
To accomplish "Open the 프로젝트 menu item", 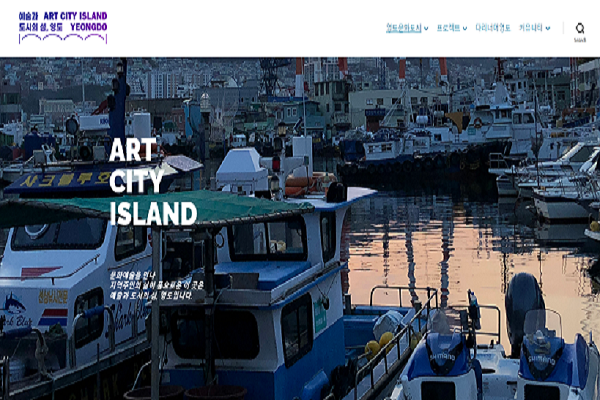I will (448, 28).
